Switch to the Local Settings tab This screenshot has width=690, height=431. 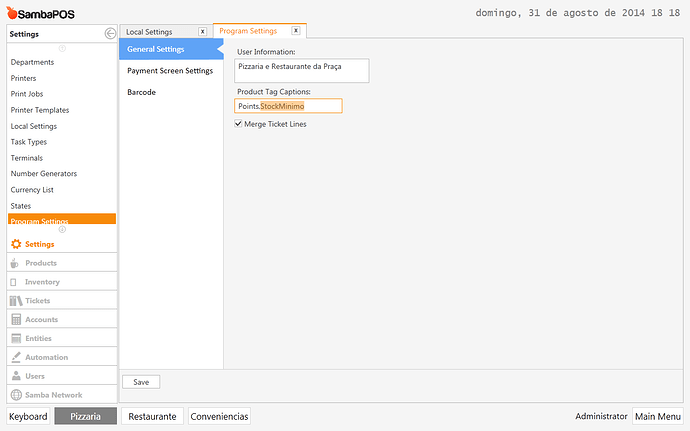(149, 32)
